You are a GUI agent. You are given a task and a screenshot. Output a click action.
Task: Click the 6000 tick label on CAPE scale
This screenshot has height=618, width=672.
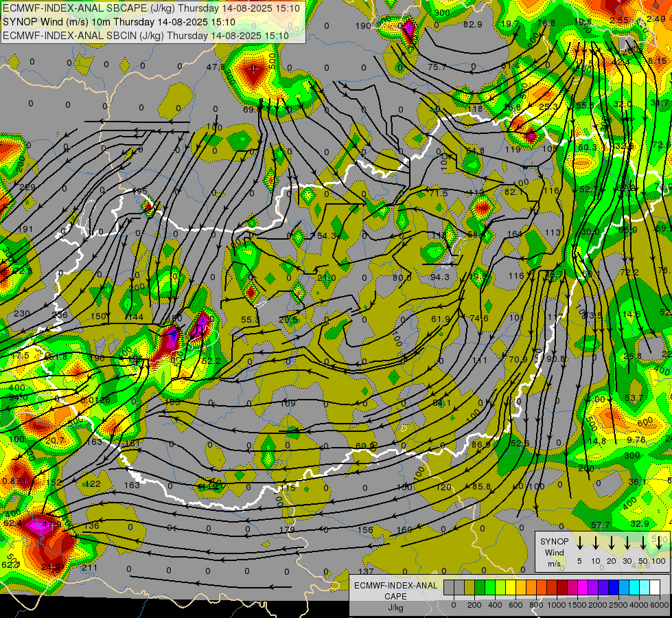click(x=660, y=605)
